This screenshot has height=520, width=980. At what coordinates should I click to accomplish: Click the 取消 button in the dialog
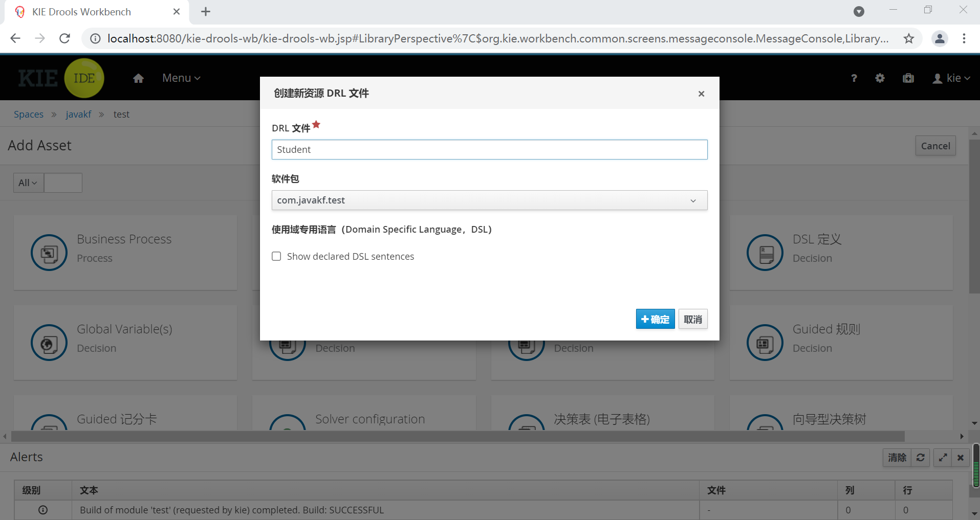click(x=693, y=319)
